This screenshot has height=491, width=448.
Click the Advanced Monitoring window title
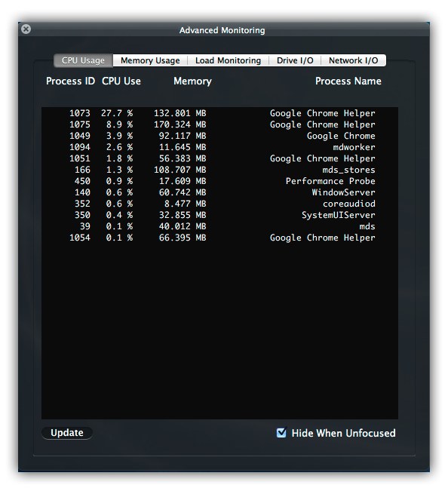222,30
